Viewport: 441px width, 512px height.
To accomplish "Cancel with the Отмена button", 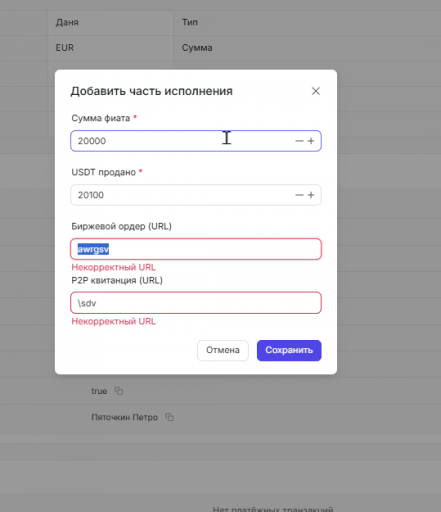I will click(x=223, y=350).
